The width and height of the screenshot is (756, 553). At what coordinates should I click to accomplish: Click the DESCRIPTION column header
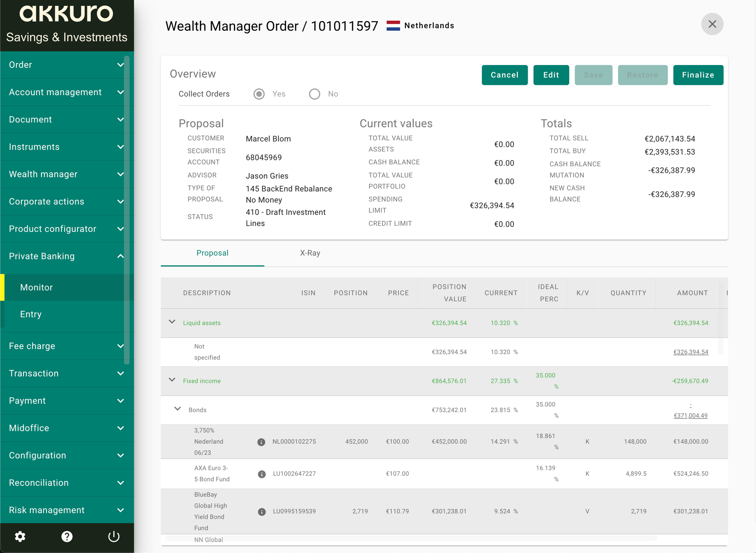pos(207,293)
